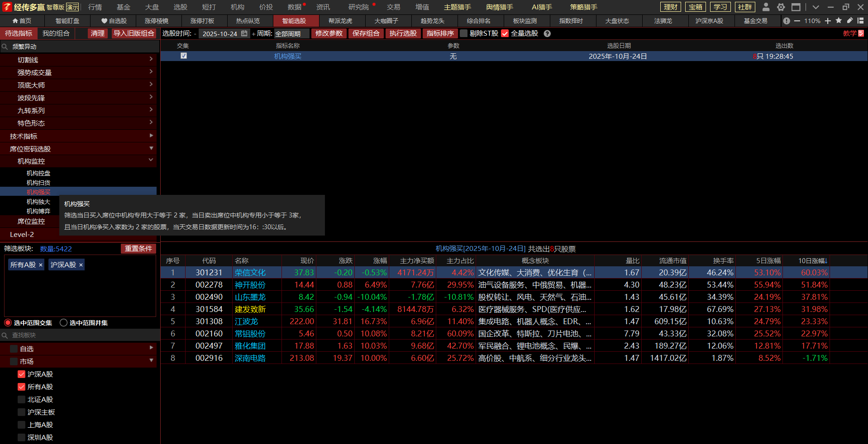The width and height of the screenshot is (868, 444).
Task: Check the 北证A股 checkbox
Action: click(21, 400)
